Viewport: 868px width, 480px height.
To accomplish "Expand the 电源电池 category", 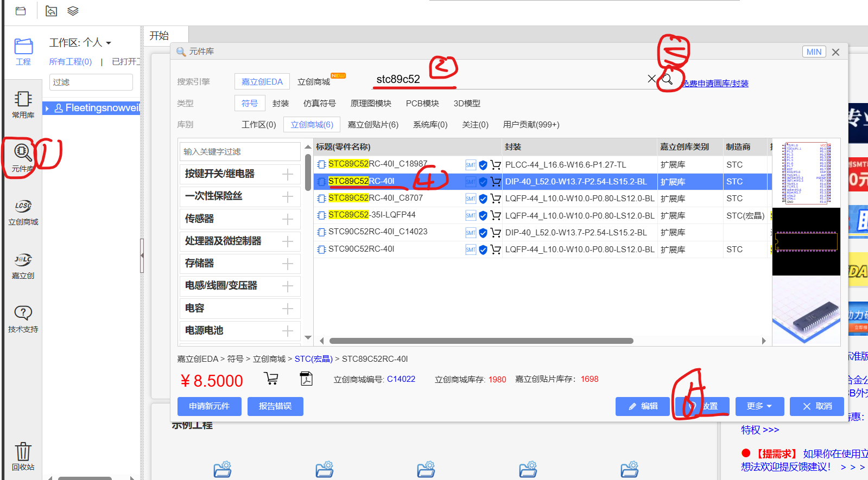I will click(x=288, y=331).
